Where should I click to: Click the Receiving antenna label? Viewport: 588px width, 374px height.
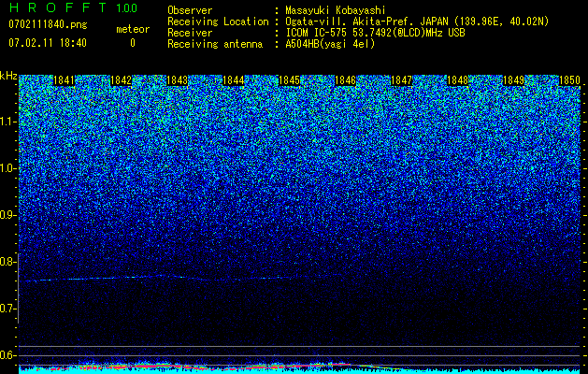[215, 44]
